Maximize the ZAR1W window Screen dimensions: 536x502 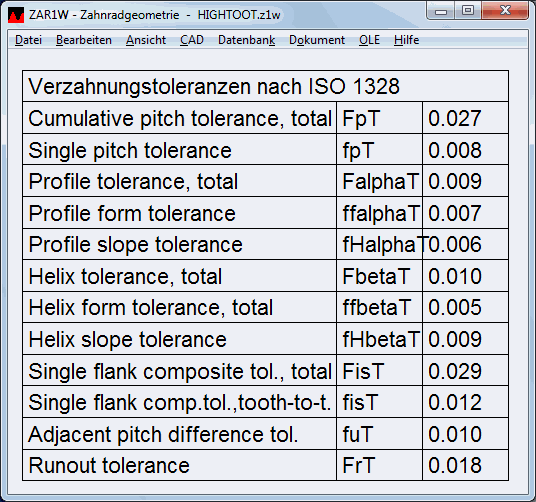click(468, 11)
